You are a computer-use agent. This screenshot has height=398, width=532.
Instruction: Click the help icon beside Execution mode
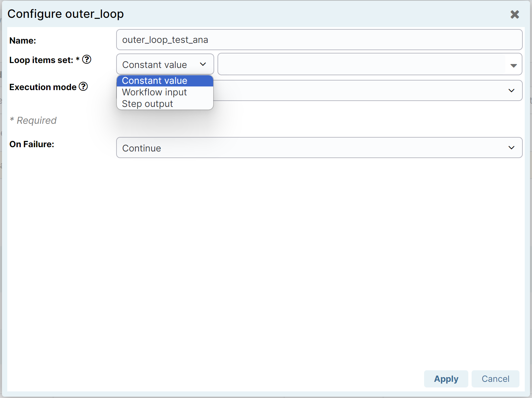click(x=84, y=86)
